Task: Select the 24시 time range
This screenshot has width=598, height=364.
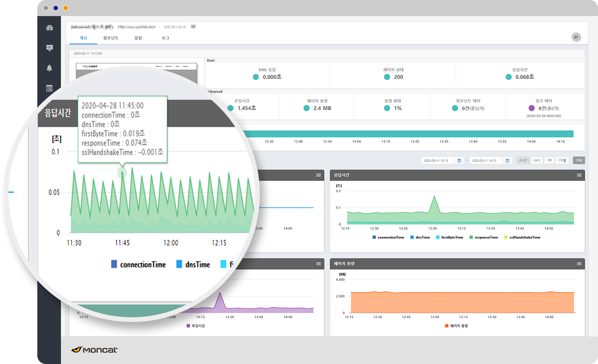Action: (537, 161)
